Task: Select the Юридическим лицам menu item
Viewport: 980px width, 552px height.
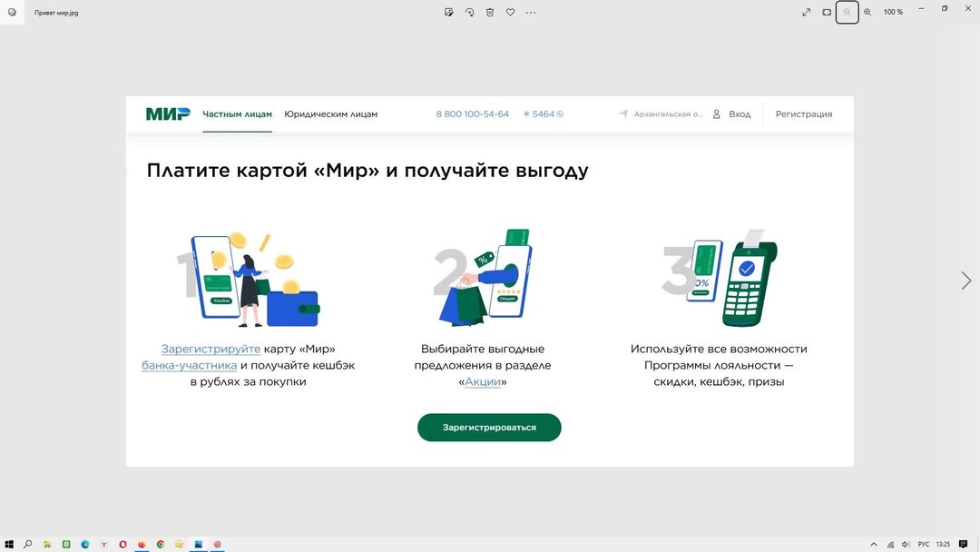Action: [x=330, y=113]
